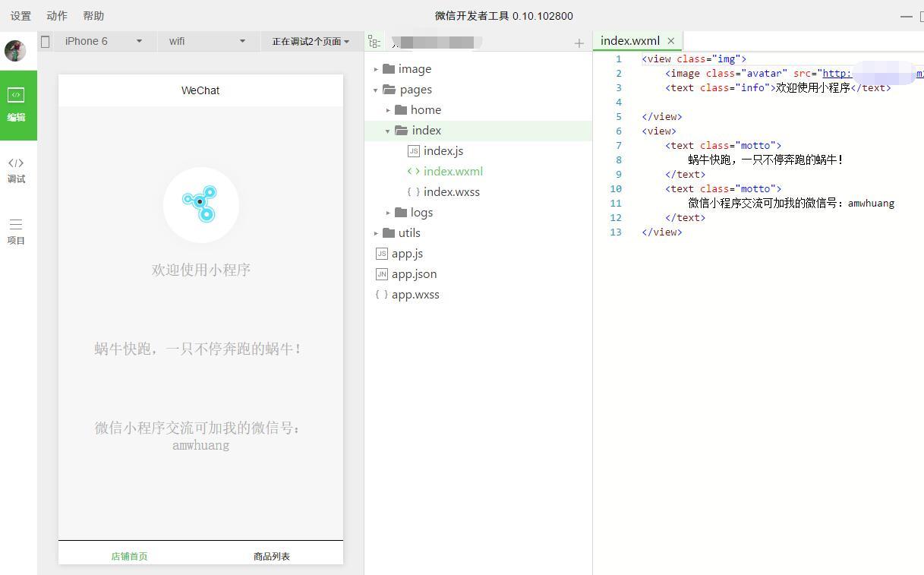This screenshot has width=924, height=575.
Task: Select the home folder icon
Action: pos(401,110)
